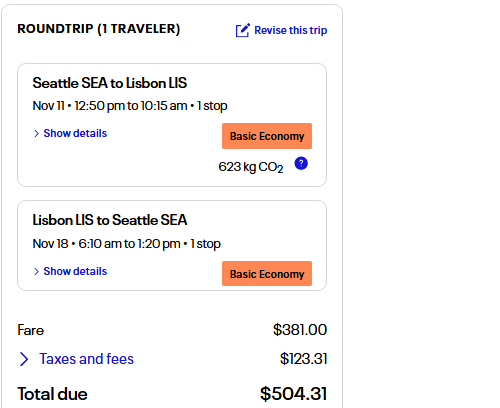Viewport: 500px width, 408px height.
Task: Click the blue question mark CO2 help icon
Action: [x=301, y=163]
